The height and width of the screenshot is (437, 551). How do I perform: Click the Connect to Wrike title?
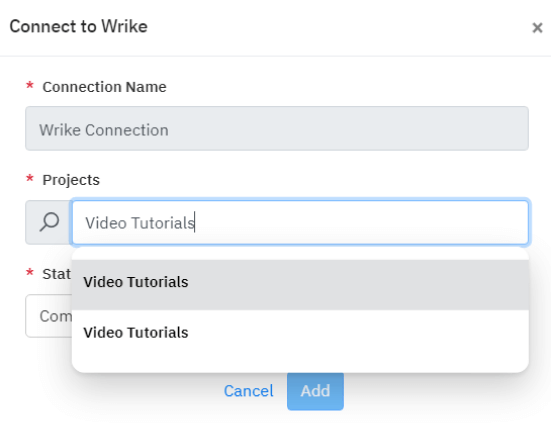(78, 26)
